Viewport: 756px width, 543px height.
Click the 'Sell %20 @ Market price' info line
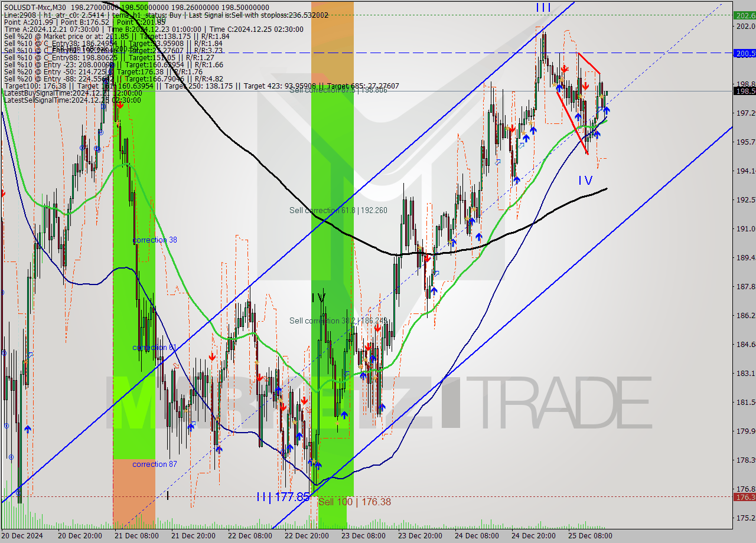(116, 36)
